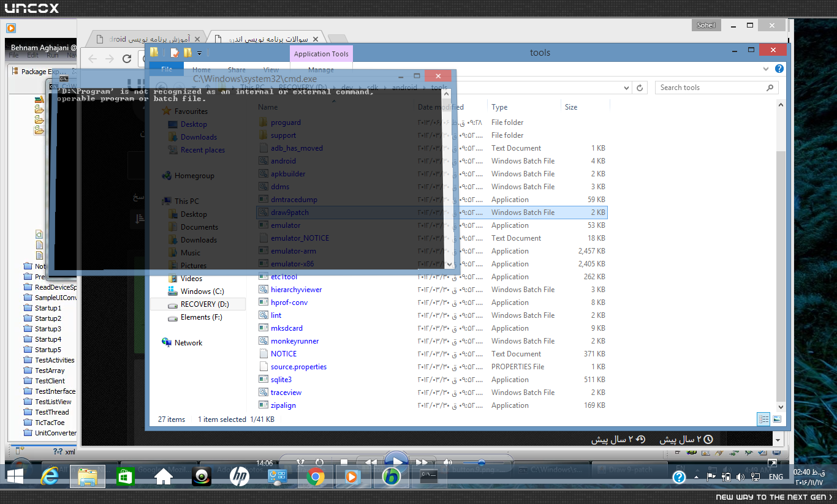
Task: Open the Eclipse Run menu
Action: point(53,55)
